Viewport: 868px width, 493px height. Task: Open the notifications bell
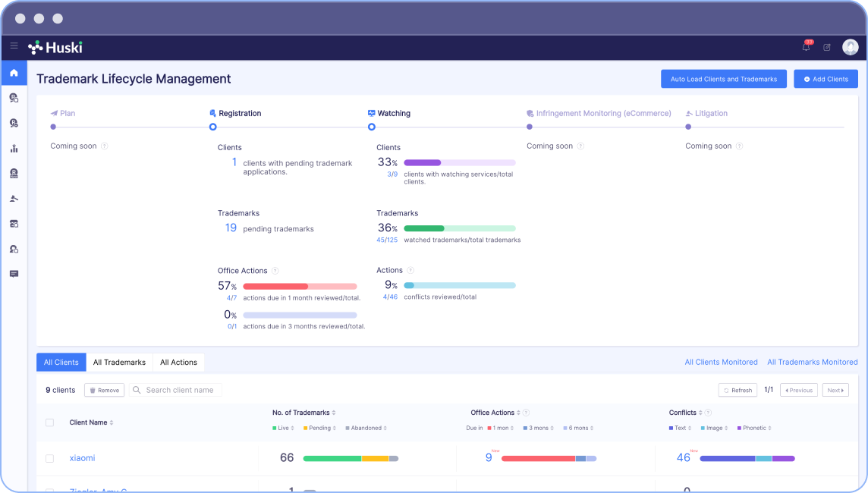point(806,47)
